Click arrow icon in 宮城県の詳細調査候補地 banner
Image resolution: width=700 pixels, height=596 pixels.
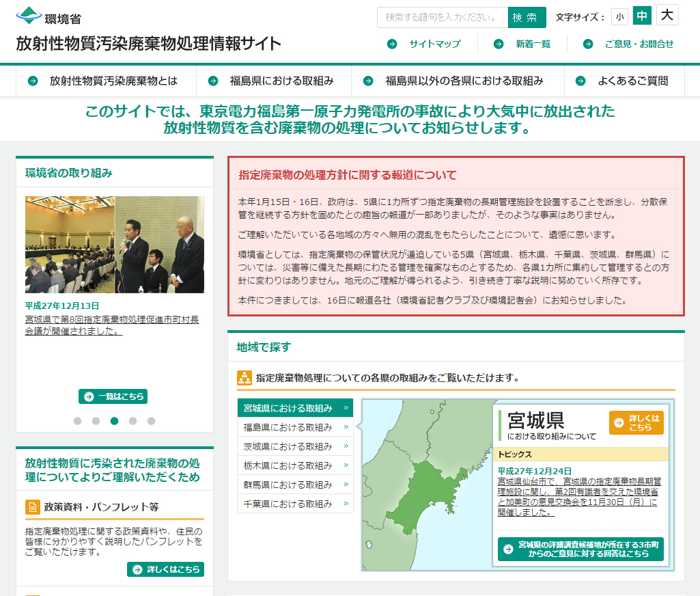pyautogui.click(x=508, y=549)
